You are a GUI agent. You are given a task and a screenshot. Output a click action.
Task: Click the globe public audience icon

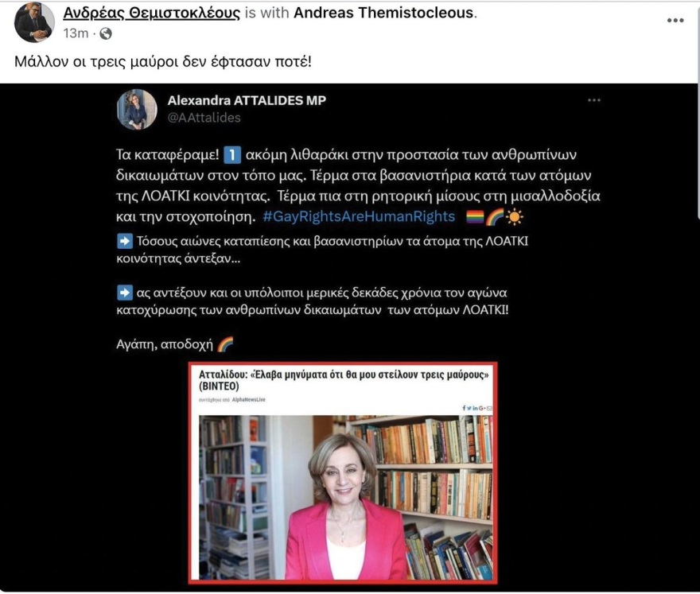point(106,33)
